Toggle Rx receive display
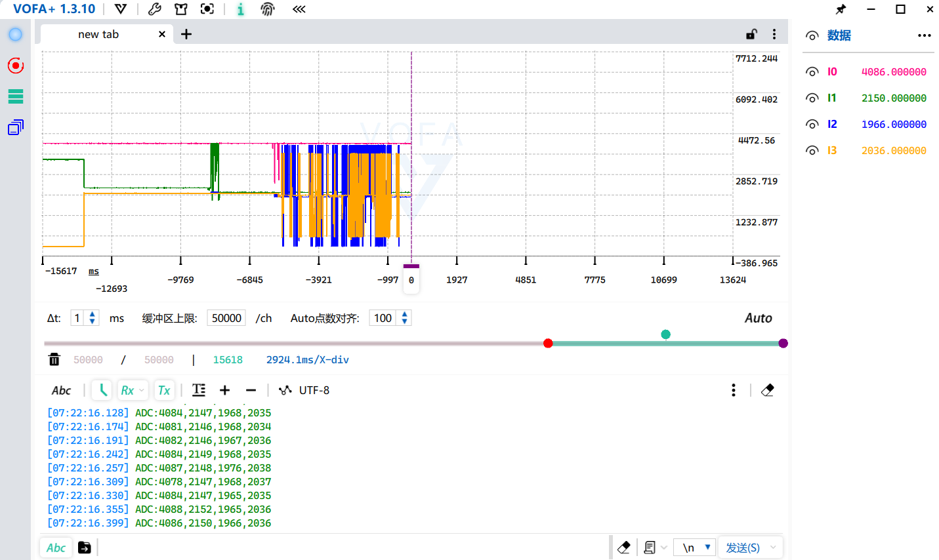The height and width of the screenshot is (560, 939). (127, 390)
